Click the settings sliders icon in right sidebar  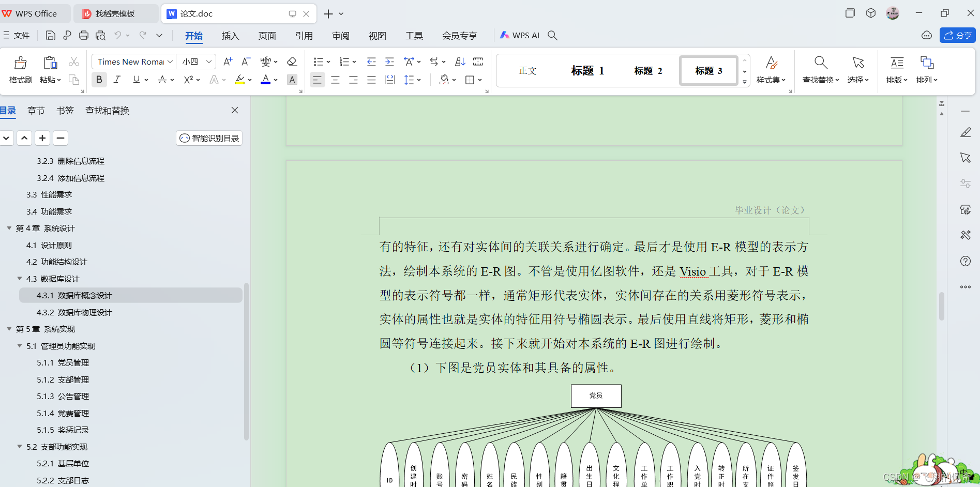(966, 184)
